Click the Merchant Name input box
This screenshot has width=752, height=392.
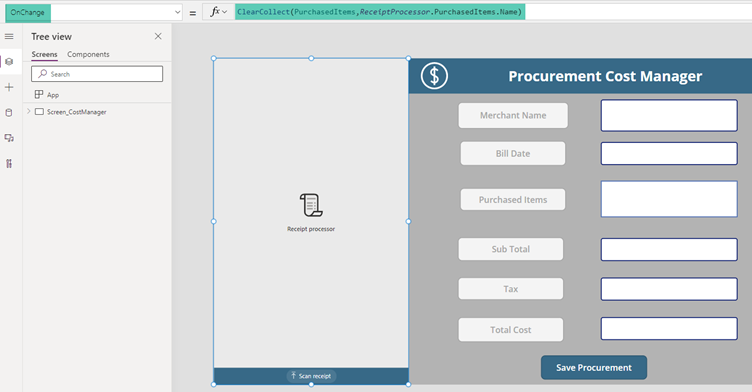click(x=669, y=115)
